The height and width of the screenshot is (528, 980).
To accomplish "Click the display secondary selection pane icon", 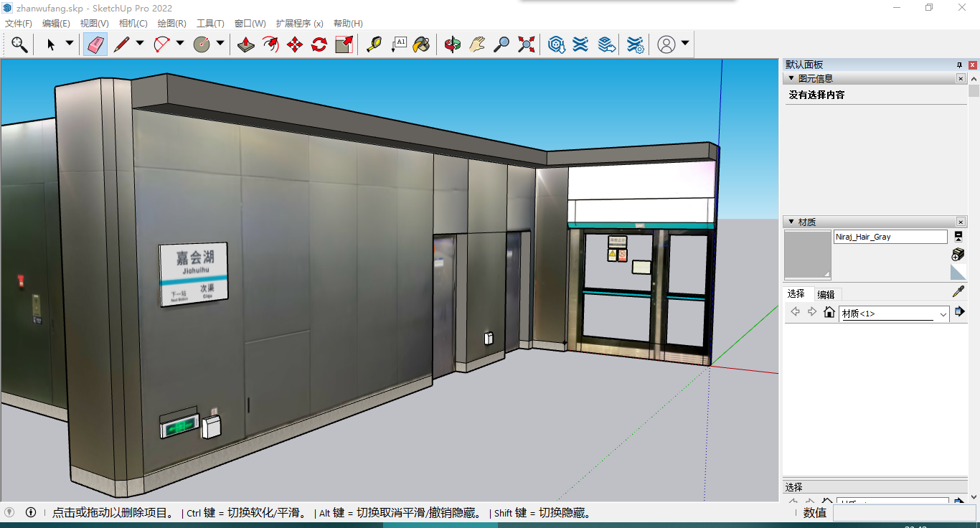I will (958, 236).
